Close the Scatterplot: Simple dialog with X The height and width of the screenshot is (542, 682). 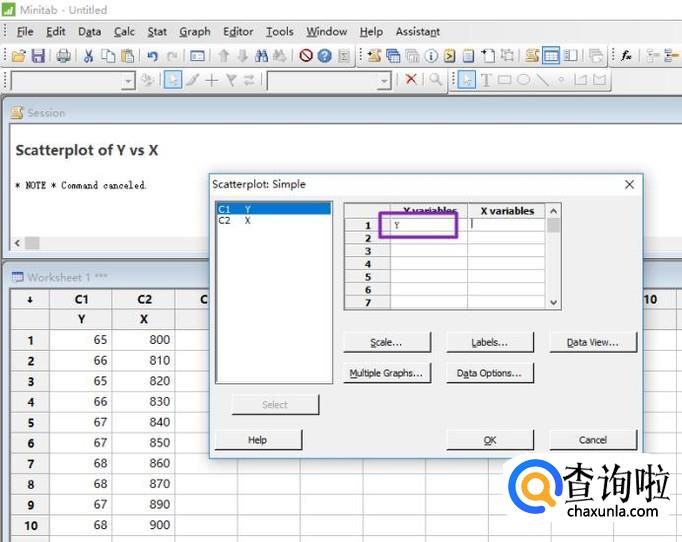click(629, 184)
